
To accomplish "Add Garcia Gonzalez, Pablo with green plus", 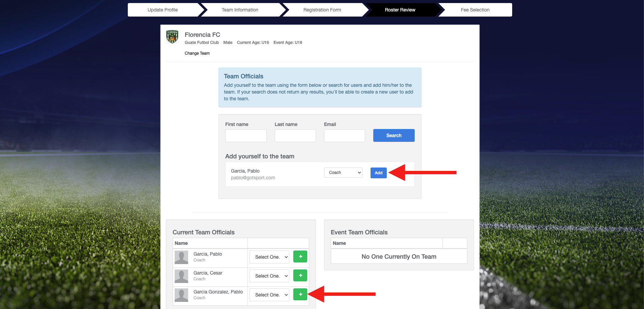I will point(300,294).
